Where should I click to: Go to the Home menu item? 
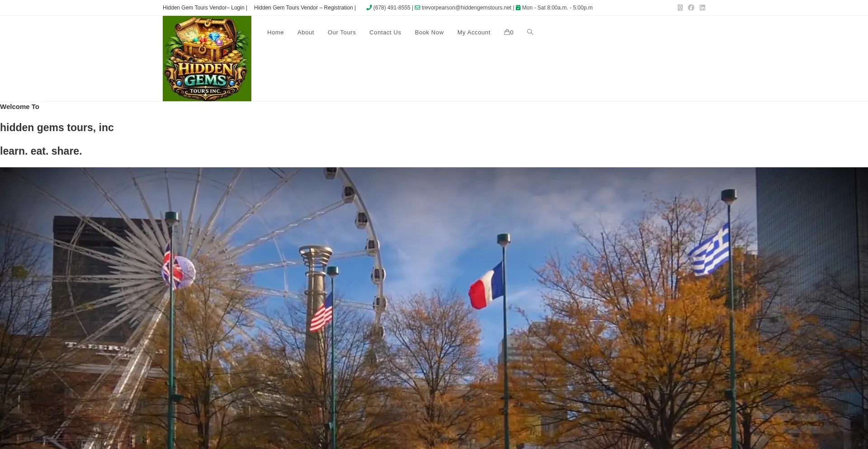[275, 33]
